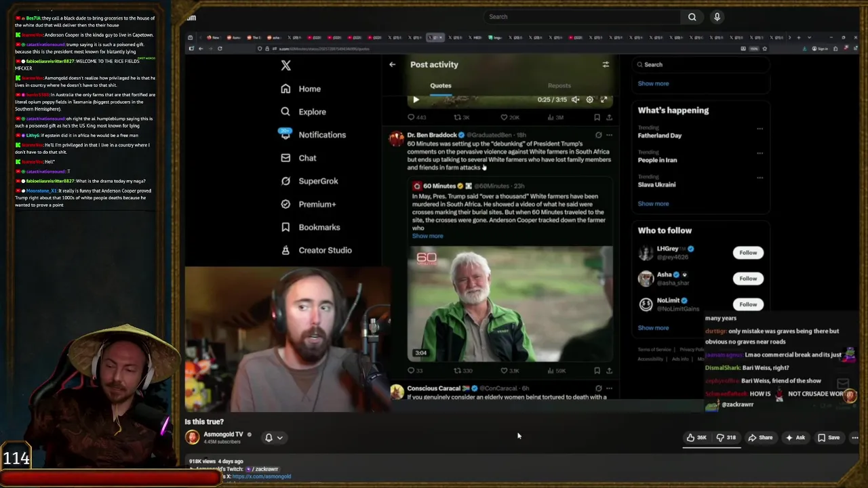Image resolution: width=868 pixels, height=488 pixels.
Task: Save the YouTube video to a playlist
Action: coord(828,438)
